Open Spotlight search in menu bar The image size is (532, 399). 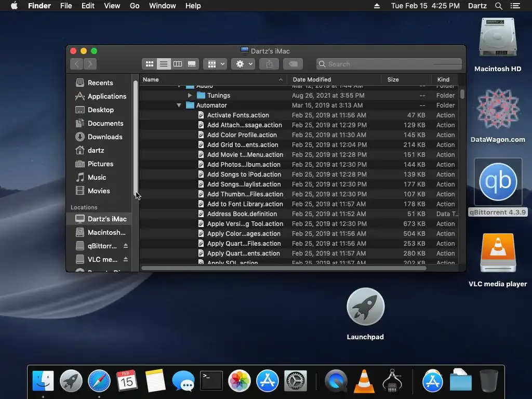(498, 6)
